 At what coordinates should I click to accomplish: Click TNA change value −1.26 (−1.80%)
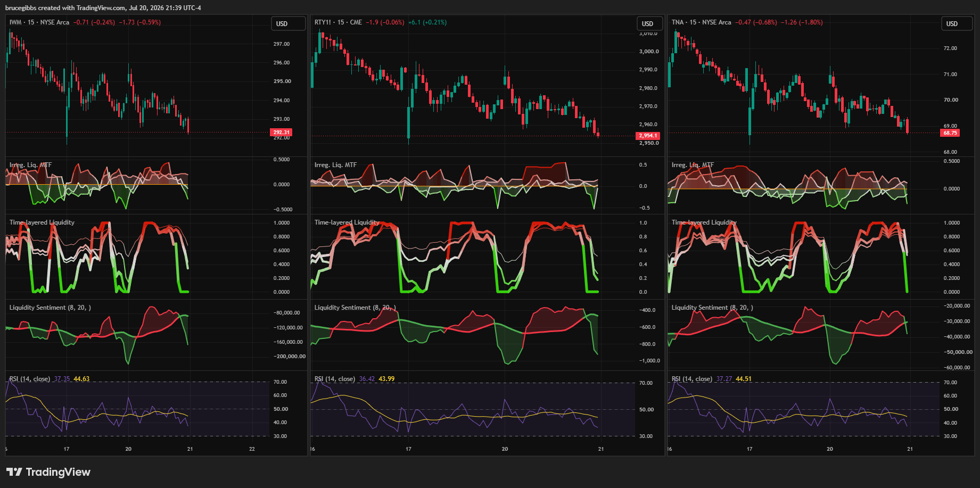[x=802, y=22]
